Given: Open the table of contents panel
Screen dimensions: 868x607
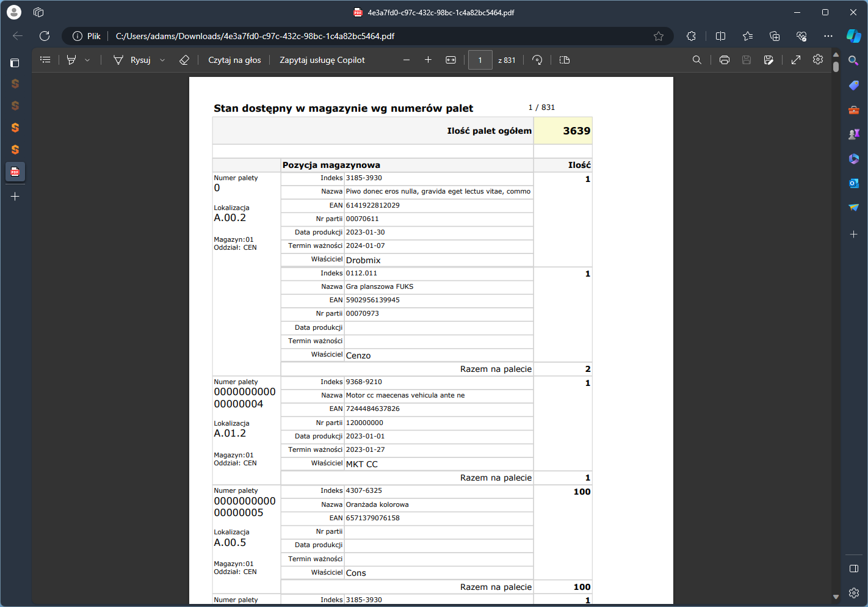Looking at the screenshot, I should [45, 60].
